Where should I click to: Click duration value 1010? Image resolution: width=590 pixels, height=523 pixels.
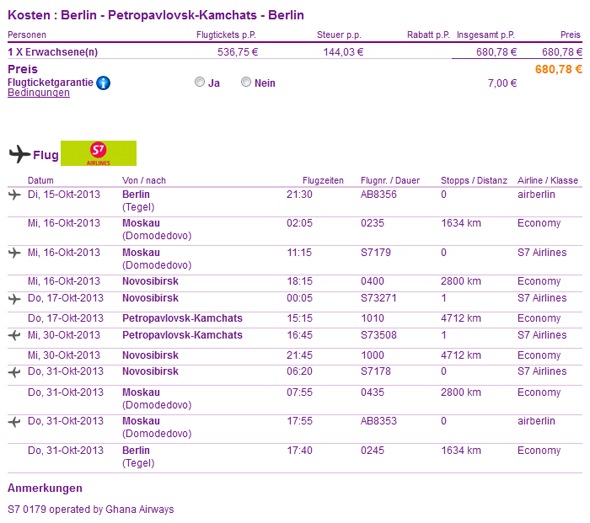[373, 318]
